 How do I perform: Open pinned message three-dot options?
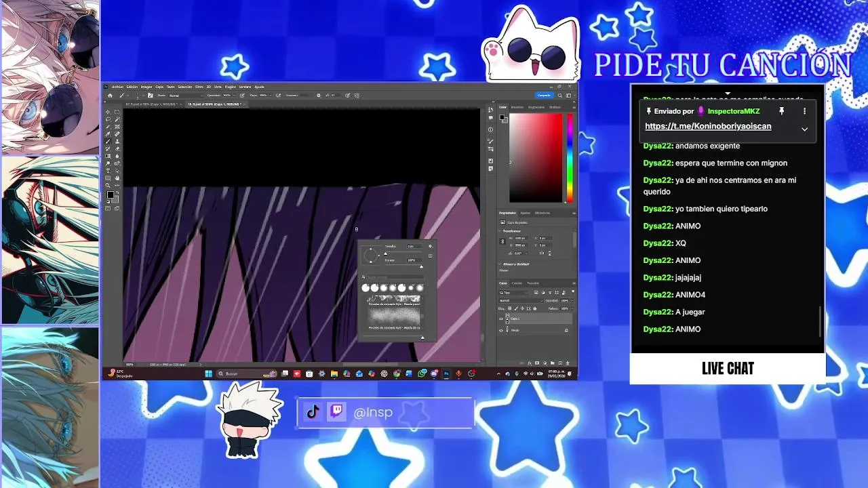804,111
